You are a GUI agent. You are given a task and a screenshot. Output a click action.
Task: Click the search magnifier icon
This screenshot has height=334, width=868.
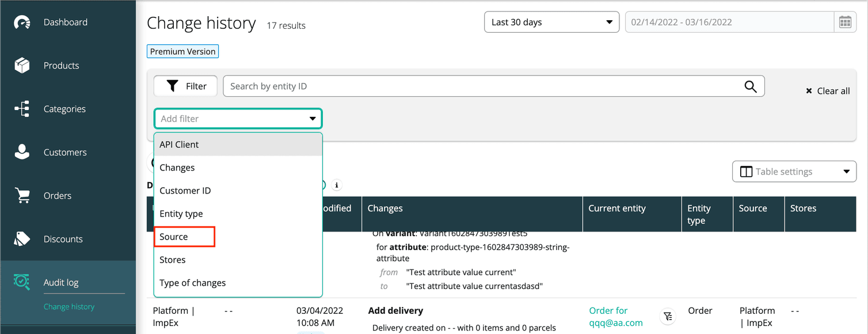tap(750, 86)
